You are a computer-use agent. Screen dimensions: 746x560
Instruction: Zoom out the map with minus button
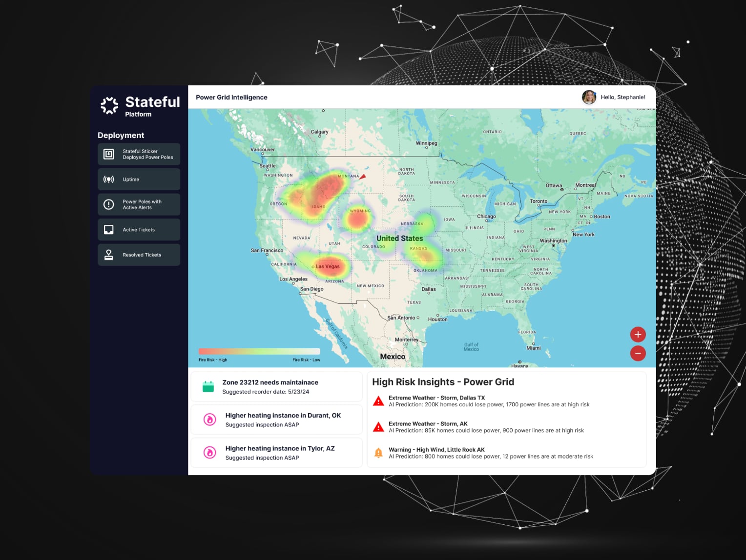[638, 353]
